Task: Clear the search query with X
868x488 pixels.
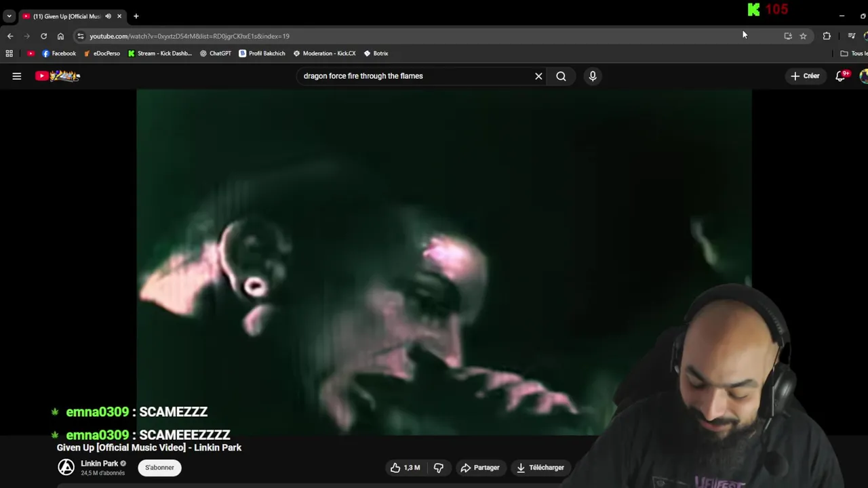Action: 538,76
